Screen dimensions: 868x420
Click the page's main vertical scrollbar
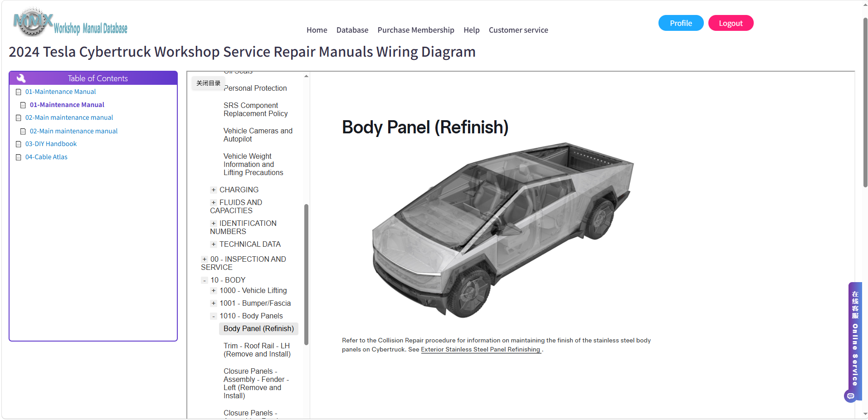tap(865, 102)
